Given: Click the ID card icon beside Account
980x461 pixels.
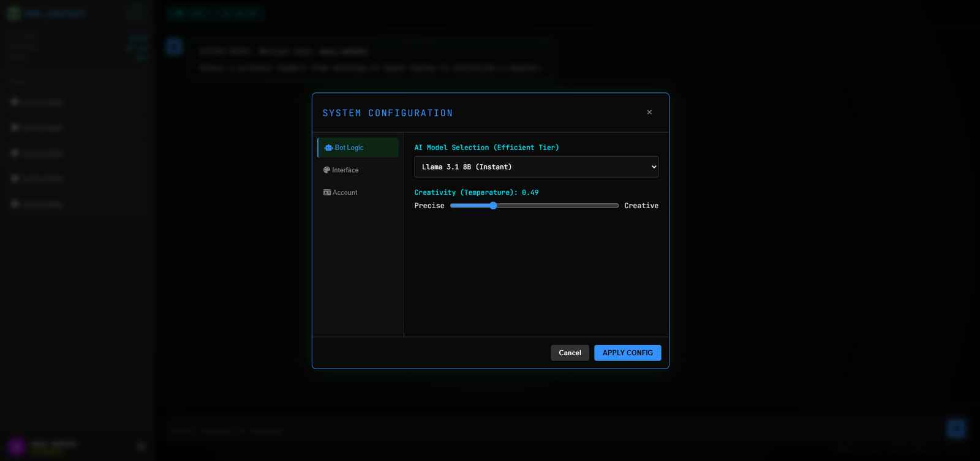Looking at the screenshot, I should [327, 192].
